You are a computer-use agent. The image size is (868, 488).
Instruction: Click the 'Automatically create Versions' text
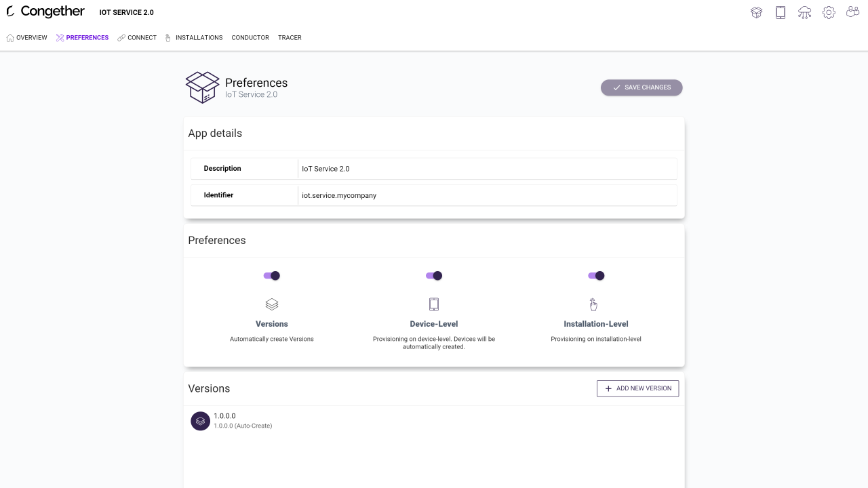272,339
